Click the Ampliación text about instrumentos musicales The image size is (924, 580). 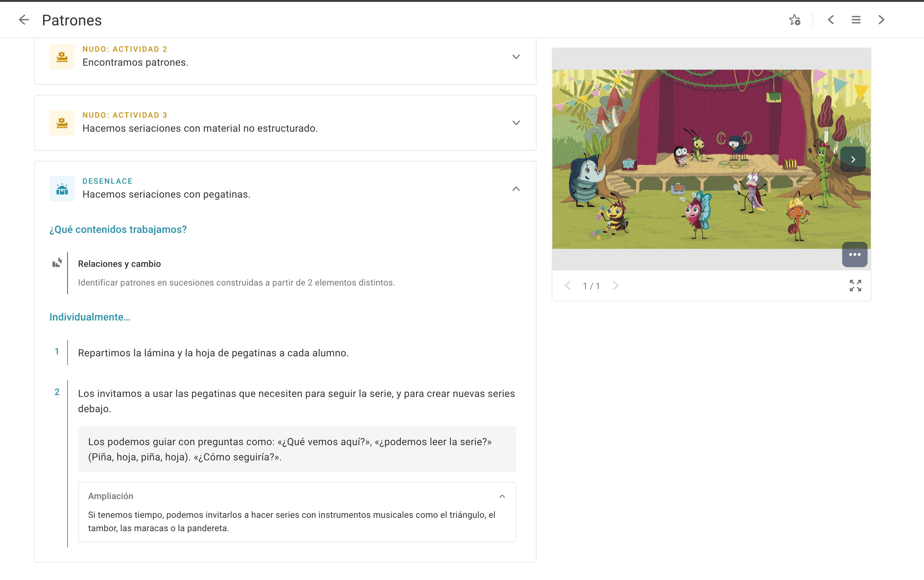pyautogui.click(x=292, y=521)
